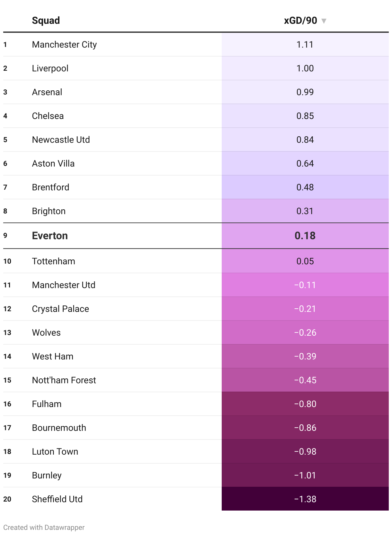Click Sheffield Utd's dark −1.38 cell
392x535 pixels.
point(305,499)
